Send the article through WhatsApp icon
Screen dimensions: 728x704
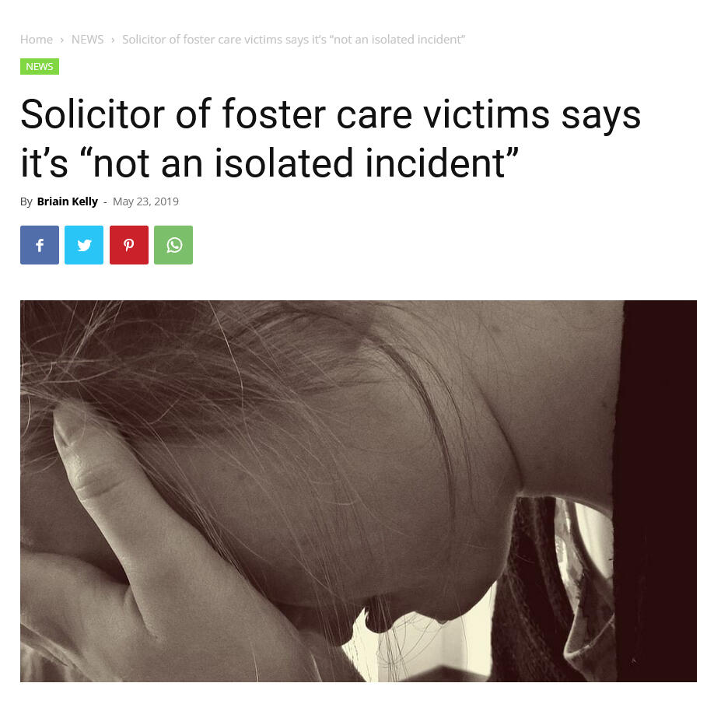(173, 245)
